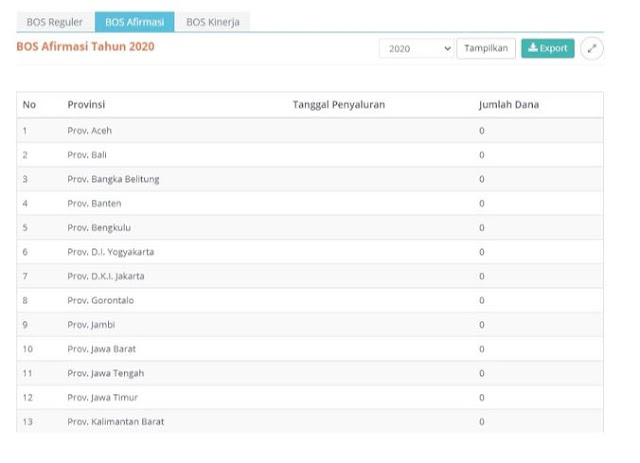The width and height of the screenshot is (640, 463).
Task: Open the BOS Kinerja tab
Action: 213,22
